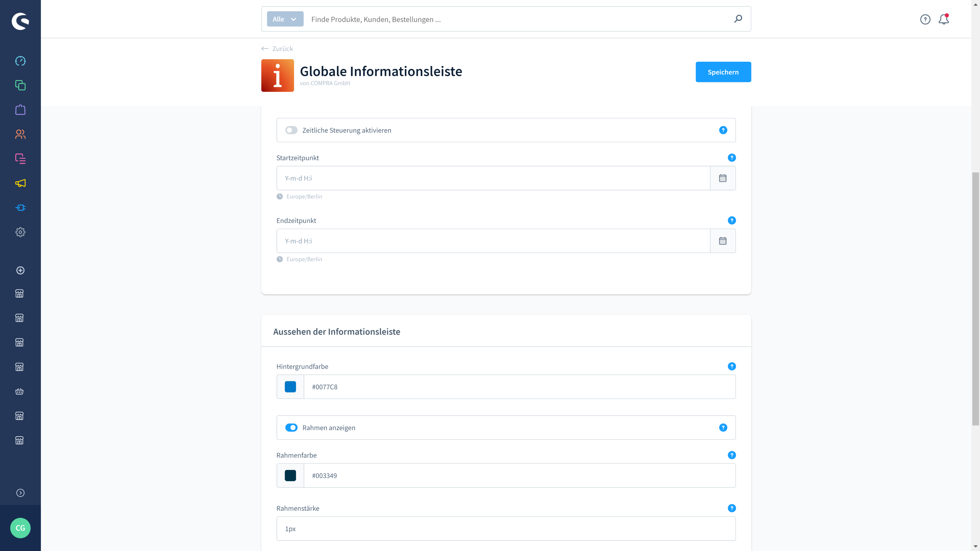Show help for Endzeitpunkt

pyautogui.click(x=732, y=220)
